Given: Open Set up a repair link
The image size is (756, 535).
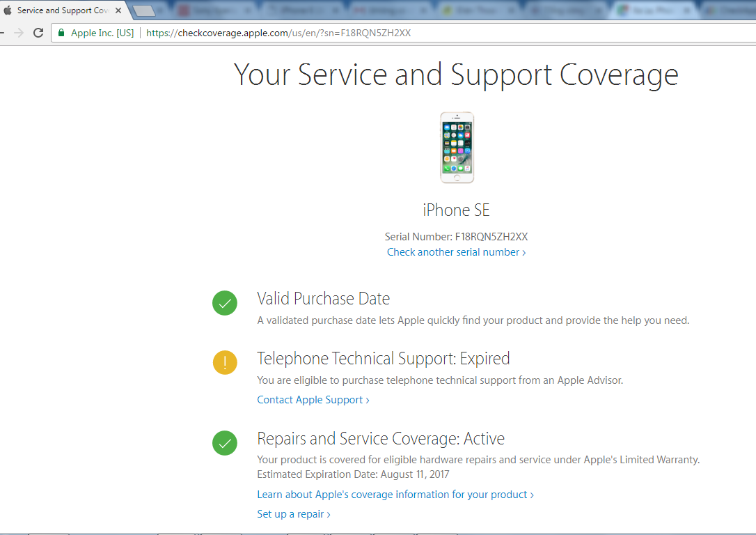Looking at the screenshot, I should [294, 514].
